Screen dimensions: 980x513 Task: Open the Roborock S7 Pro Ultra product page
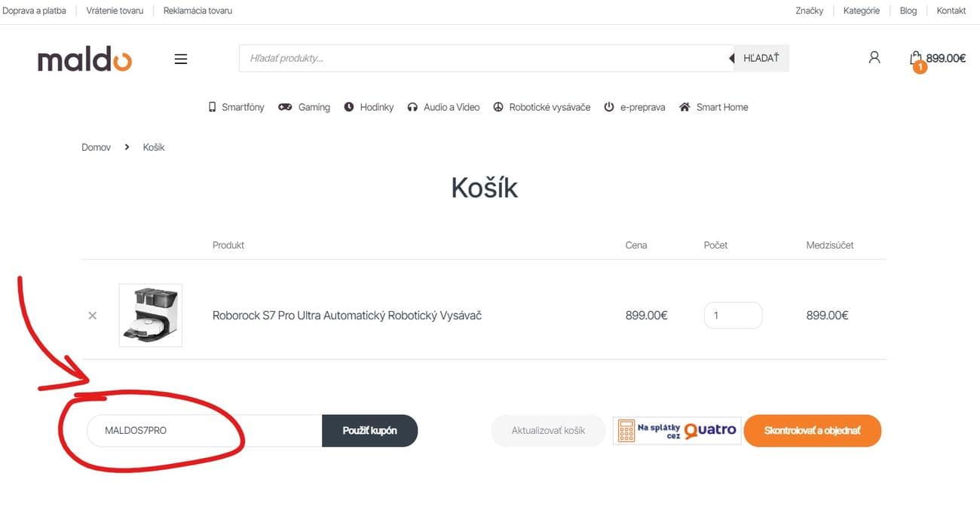tap(347, 315)
